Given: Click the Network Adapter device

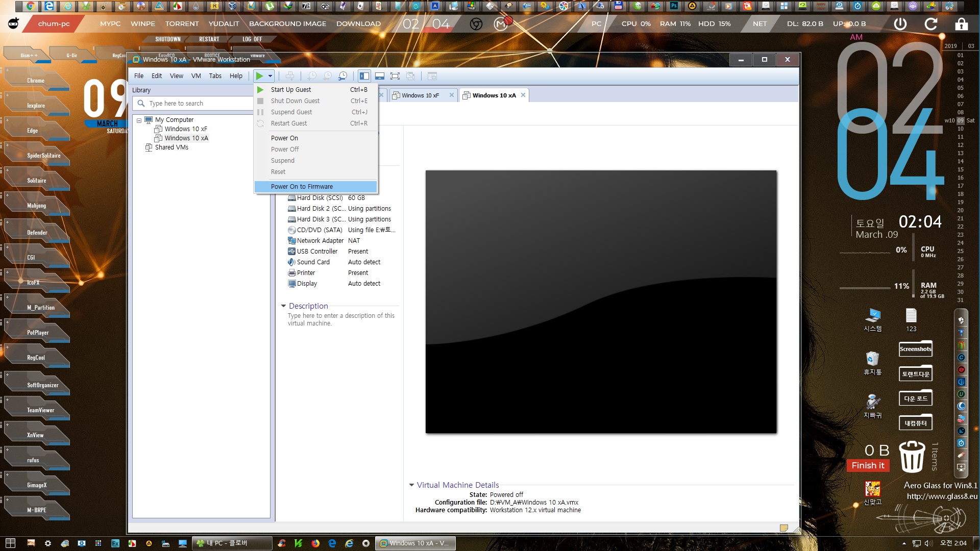Looking at the screenshot, I should tap(320, 241).
